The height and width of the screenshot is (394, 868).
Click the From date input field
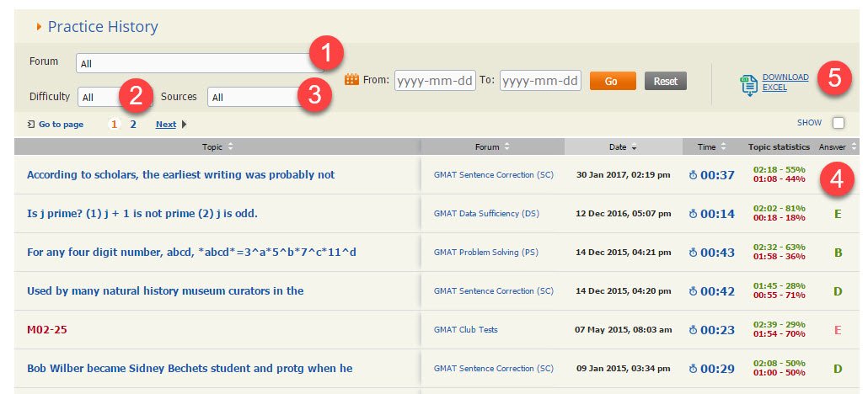click(x=435, y=81)
